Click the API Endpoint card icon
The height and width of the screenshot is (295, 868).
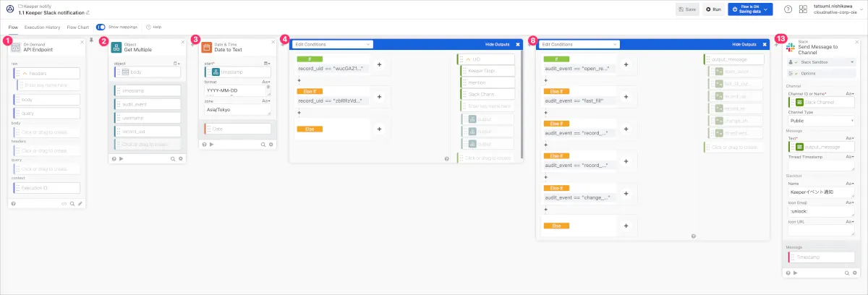coord(16,48)
